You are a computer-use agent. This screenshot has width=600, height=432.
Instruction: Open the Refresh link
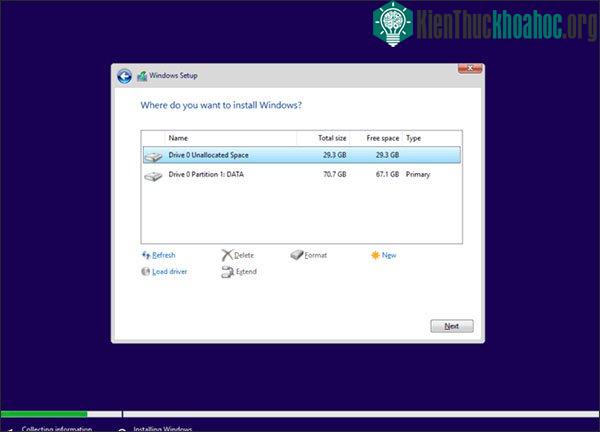[x=163, y=255]
